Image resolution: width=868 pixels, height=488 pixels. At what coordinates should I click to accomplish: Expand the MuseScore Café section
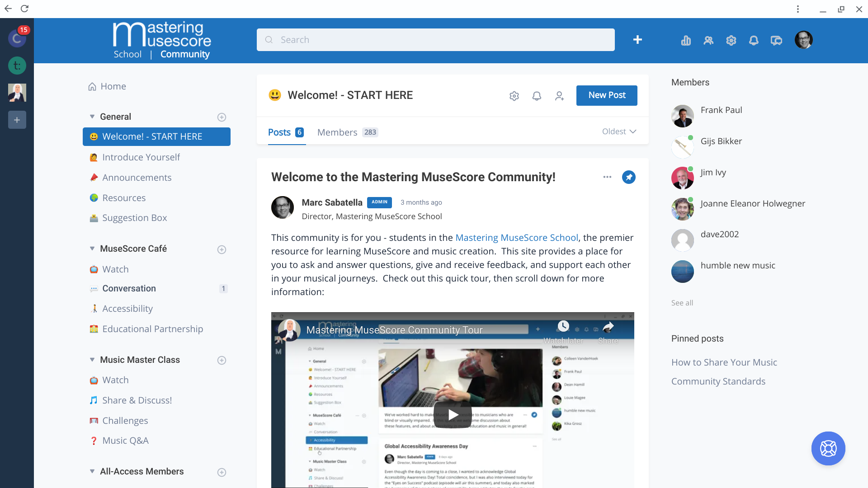coord(92,249)
